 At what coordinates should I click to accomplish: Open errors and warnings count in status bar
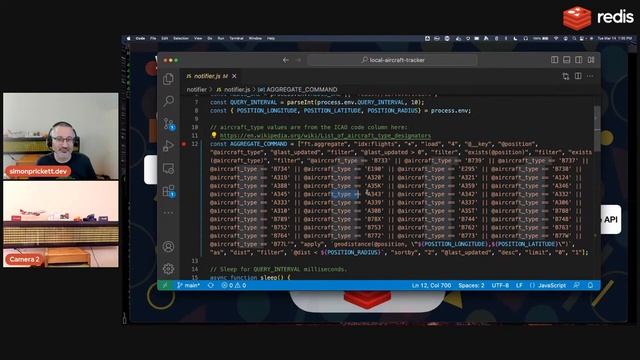pos(233,285)
